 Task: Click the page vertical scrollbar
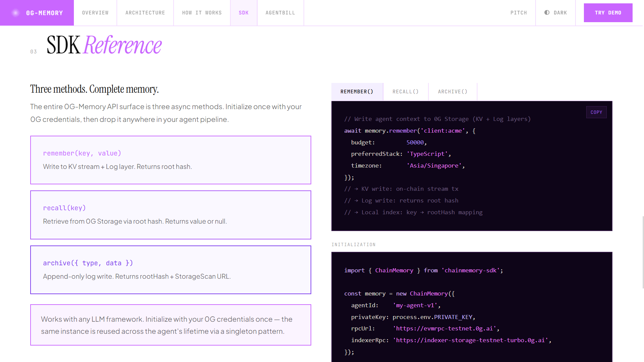pos(643,252)
